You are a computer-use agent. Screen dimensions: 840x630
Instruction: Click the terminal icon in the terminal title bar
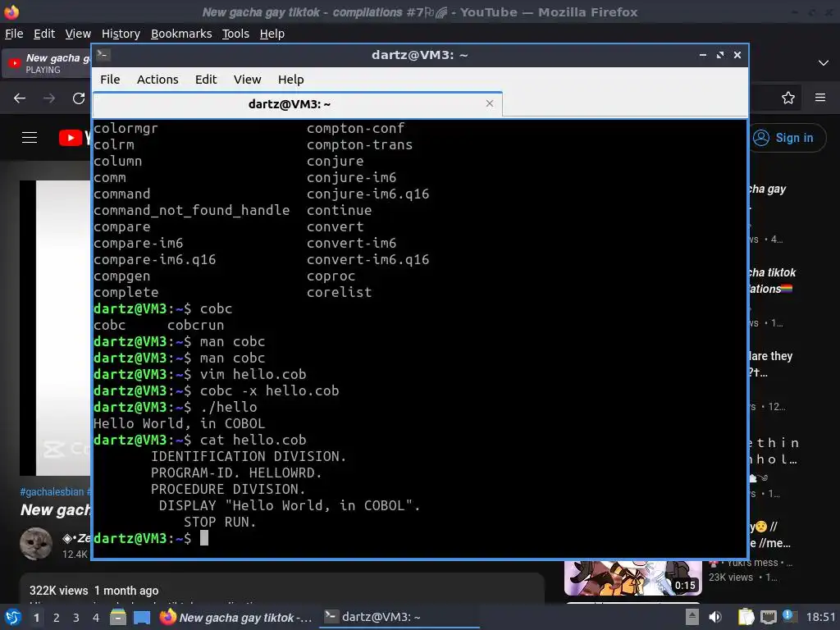tap(103, 55)
